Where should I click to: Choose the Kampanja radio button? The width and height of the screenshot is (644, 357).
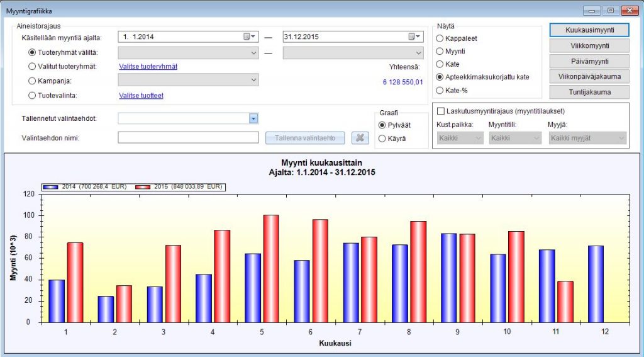32,81
